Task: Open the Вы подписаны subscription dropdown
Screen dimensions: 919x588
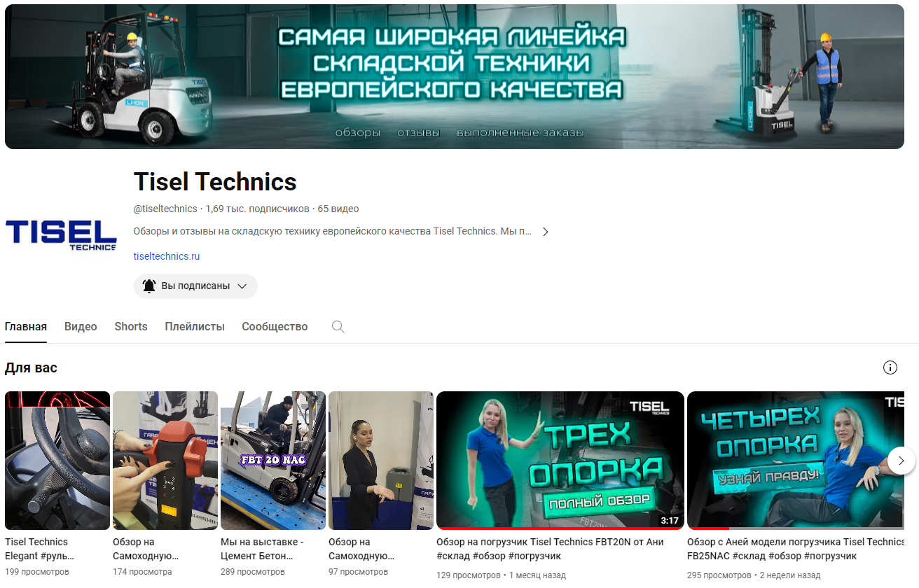Action: pos(195,286)
